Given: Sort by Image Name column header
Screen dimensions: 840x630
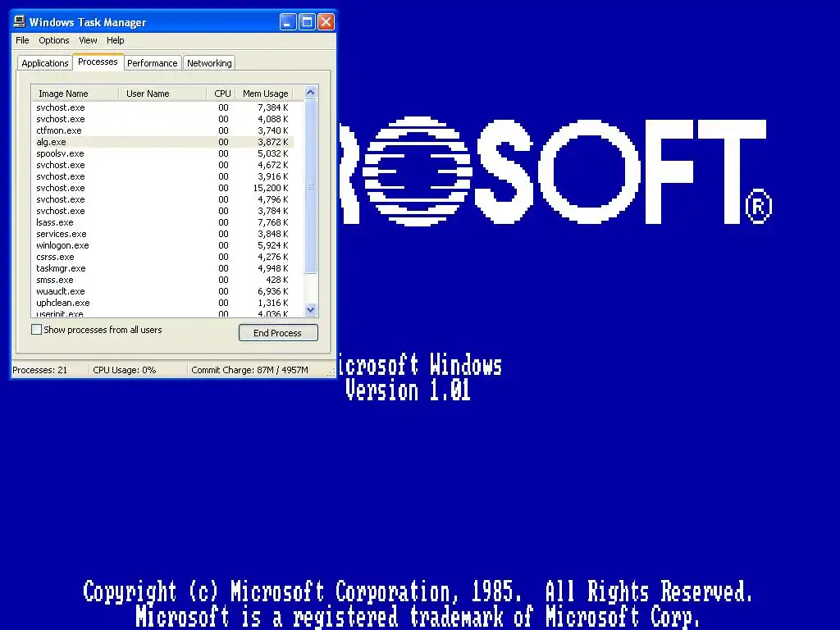Looking at the screenshot, I should pos(75,94).
